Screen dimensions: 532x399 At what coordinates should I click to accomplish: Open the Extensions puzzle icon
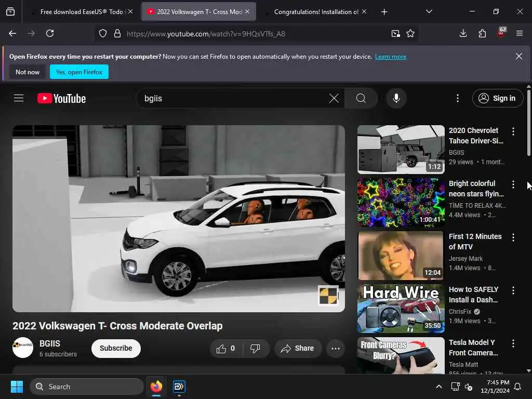[x=482, y=33]
